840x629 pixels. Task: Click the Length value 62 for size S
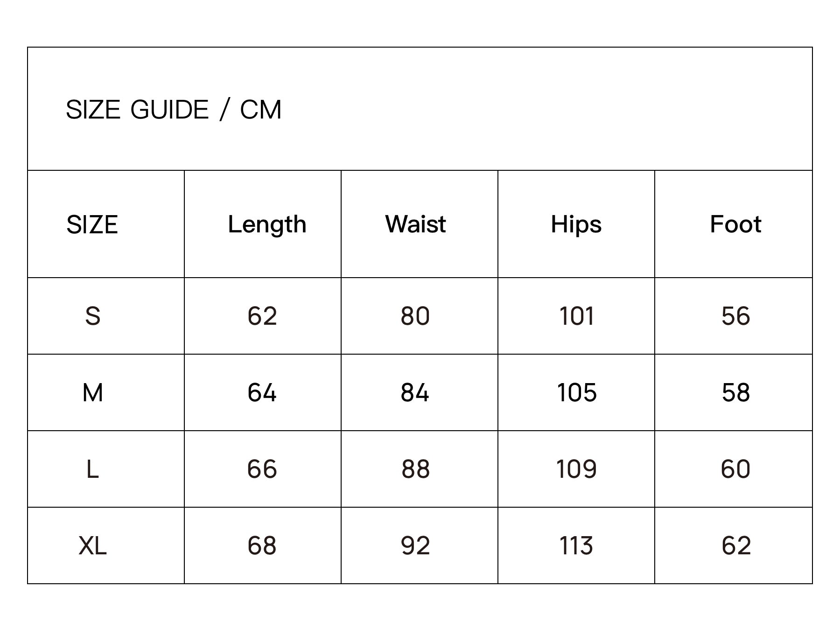pyautogui.click(x=262, y=316)
